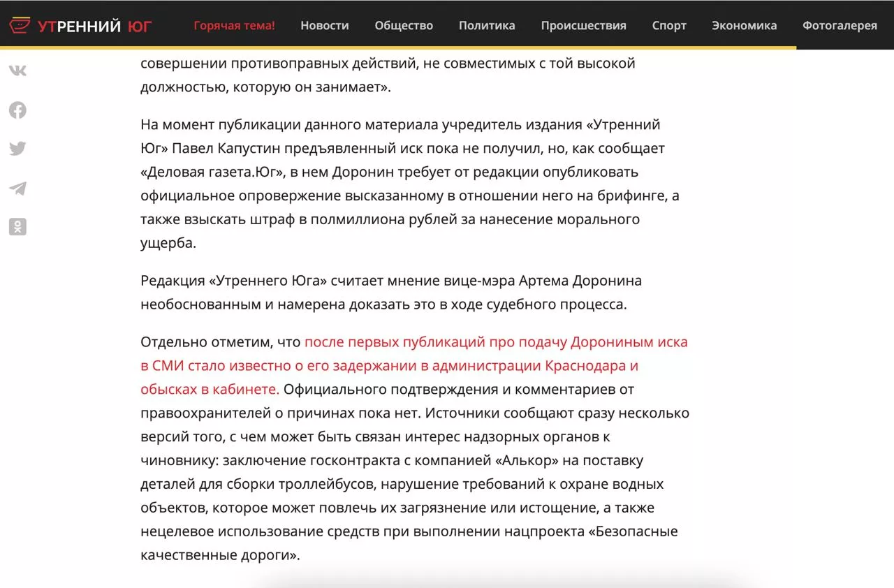Viewport: 894px width, 588px height.
Task: Go to Новости in the navigation
Action: 324,26
